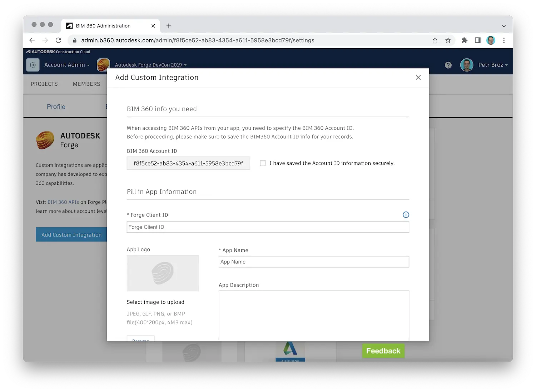536x392 pixels.
Task: Click the Forge Client ID info icon
Action: click(x=406, y=215)
